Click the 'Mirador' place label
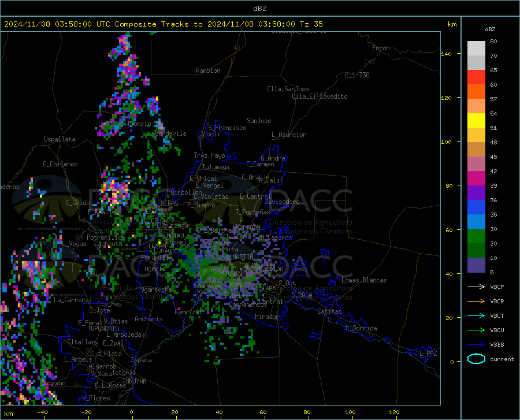Viewport: 520px width, 420px height. tap(267, 317)
